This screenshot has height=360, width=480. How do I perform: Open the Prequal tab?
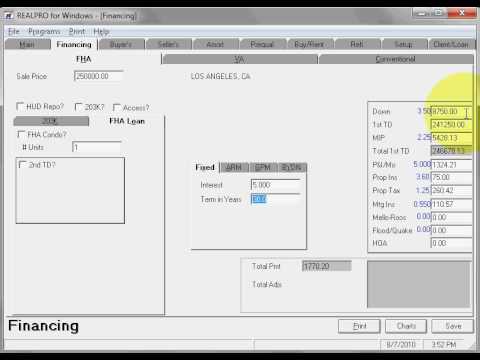262,44
